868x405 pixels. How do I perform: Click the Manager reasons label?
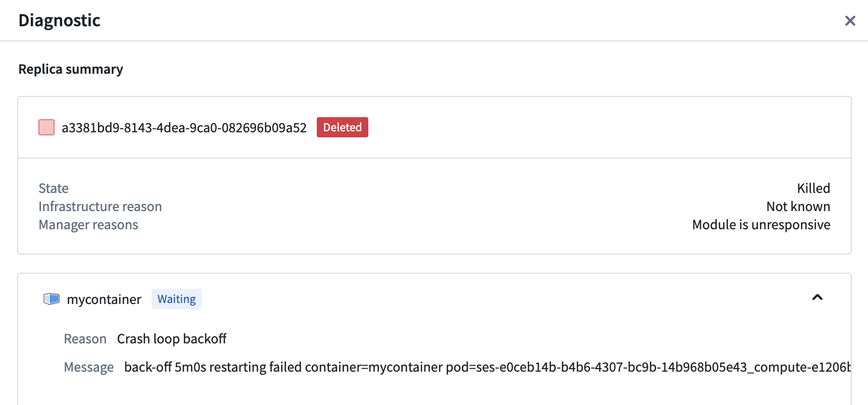pyautogui.click(x=88, y=225)
